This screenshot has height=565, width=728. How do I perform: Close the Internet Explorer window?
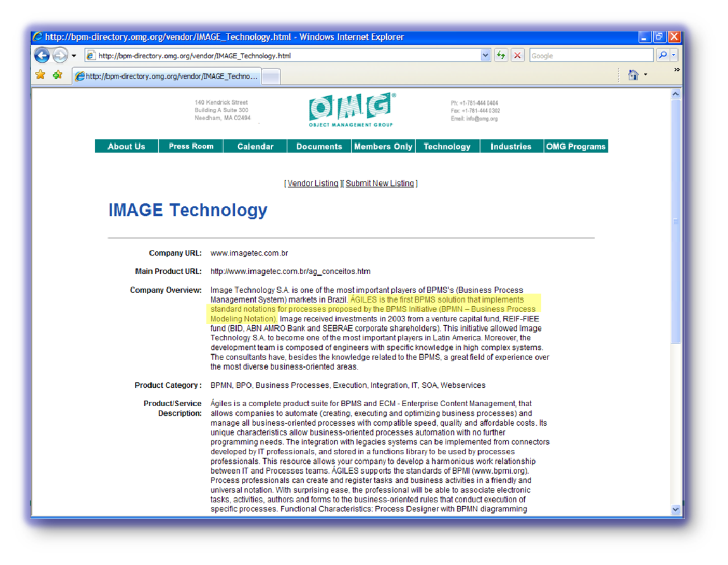point(674,37)
